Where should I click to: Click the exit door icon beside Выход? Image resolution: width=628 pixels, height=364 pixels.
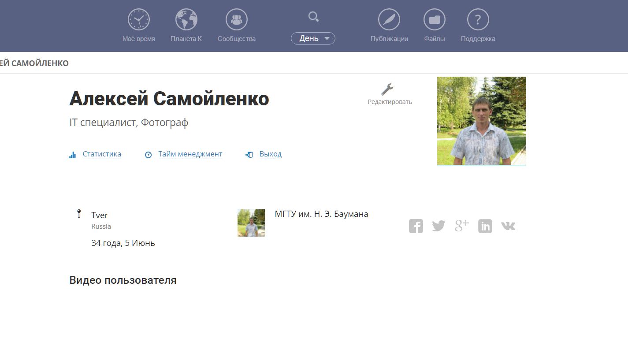click(x=249, y=155)
